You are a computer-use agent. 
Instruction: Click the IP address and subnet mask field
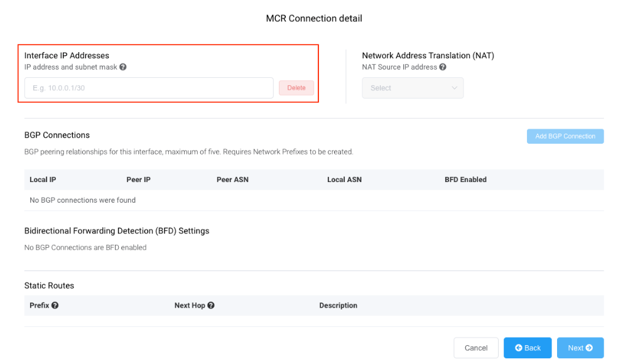point(149,88)
